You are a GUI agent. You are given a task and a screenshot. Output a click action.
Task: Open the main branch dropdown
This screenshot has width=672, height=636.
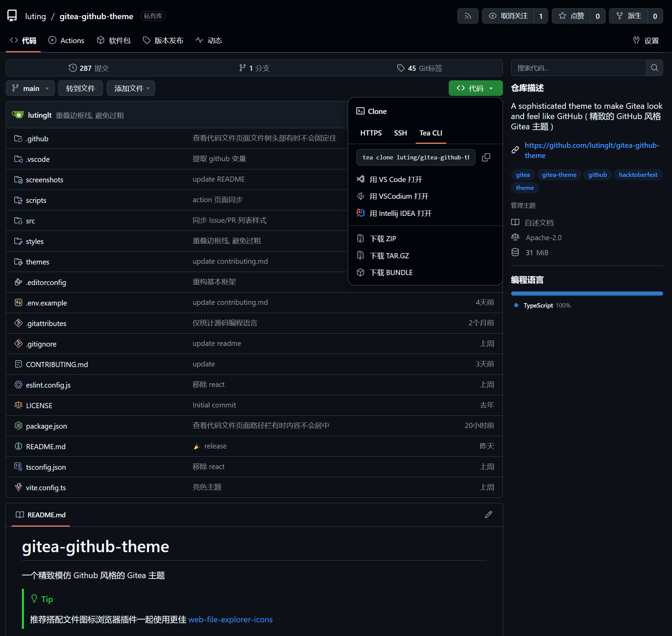[30, 88]
